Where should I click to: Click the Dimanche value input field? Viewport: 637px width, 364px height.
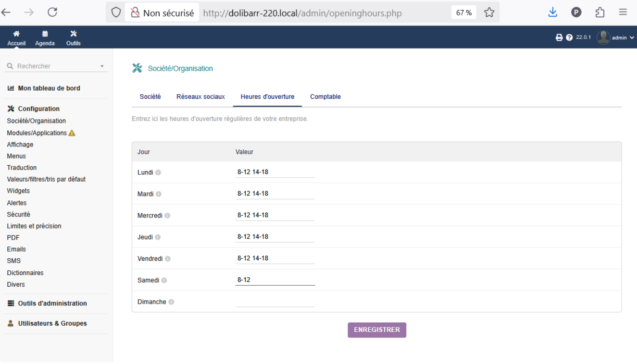click(275, 302)
